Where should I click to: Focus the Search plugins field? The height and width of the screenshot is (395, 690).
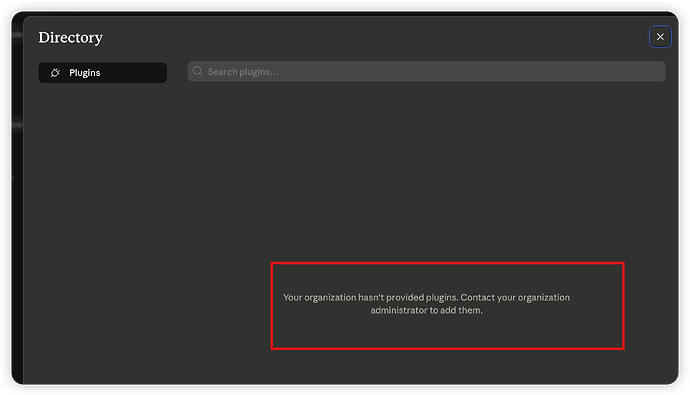pyautogui.click(x=426, y=71)
